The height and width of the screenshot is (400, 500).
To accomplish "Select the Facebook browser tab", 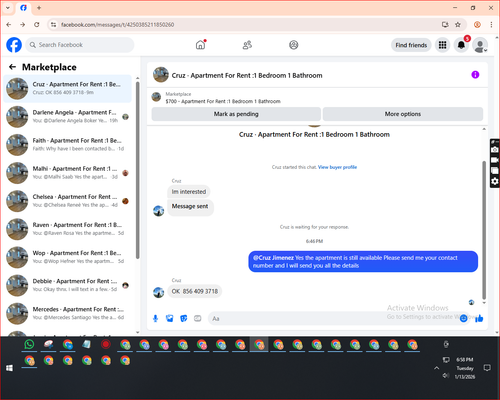I will point(23,8).
